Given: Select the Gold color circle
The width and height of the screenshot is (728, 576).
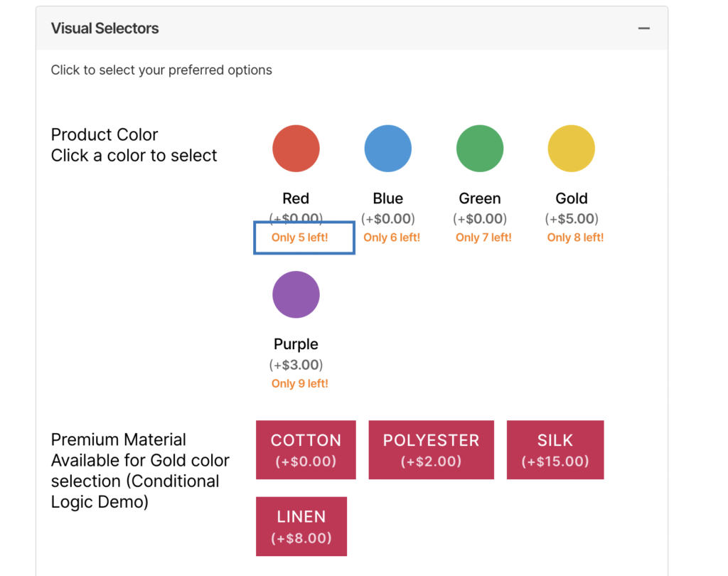Looking at the screenshot, I should click(x=571, y=149).
